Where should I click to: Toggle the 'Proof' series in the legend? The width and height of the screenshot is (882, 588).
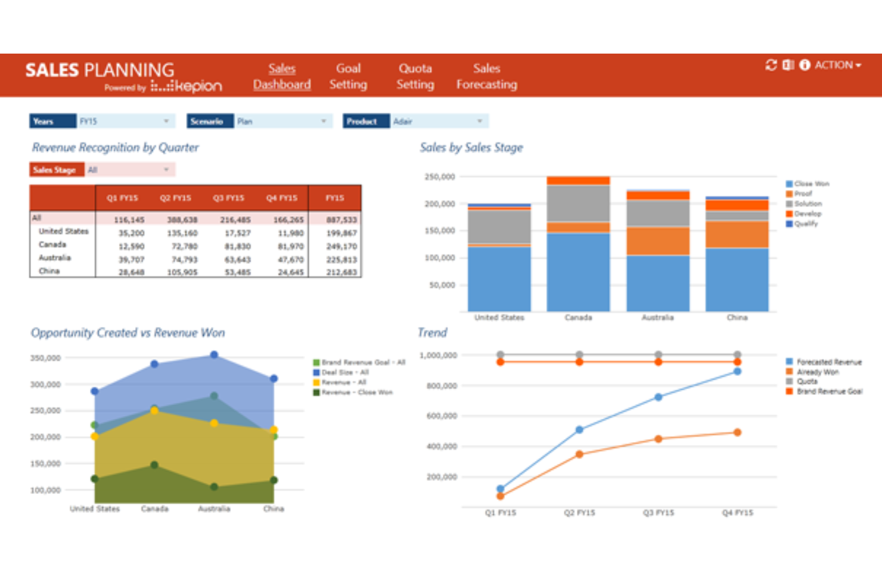tap(790, 193)
